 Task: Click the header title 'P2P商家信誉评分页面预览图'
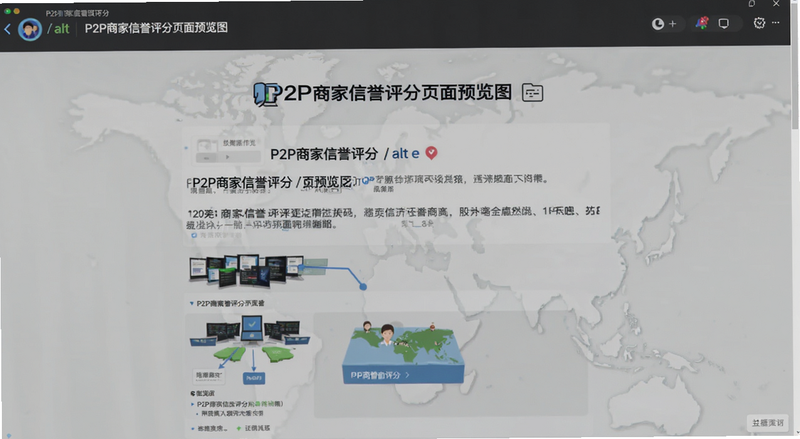(156, 28)
